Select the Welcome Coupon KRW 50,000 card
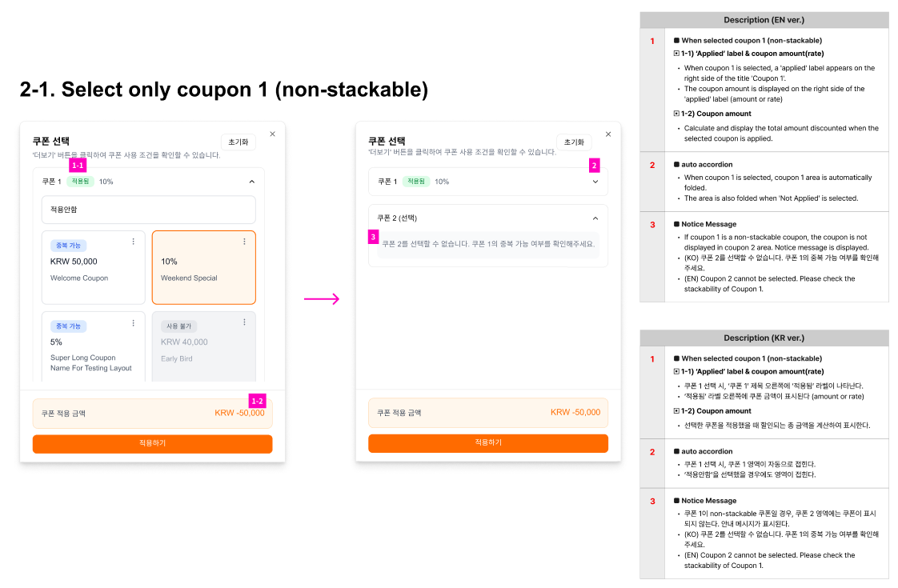 pos(93,268)
